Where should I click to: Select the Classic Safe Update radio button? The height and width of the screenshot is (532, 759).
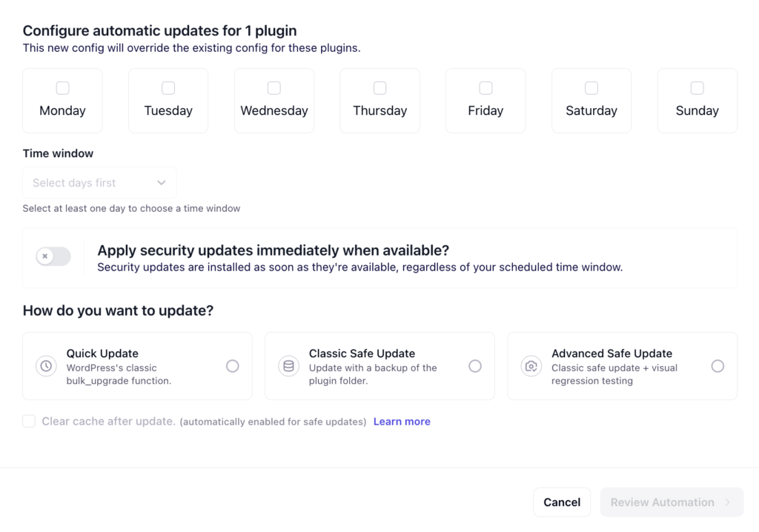tap(474, 366)
